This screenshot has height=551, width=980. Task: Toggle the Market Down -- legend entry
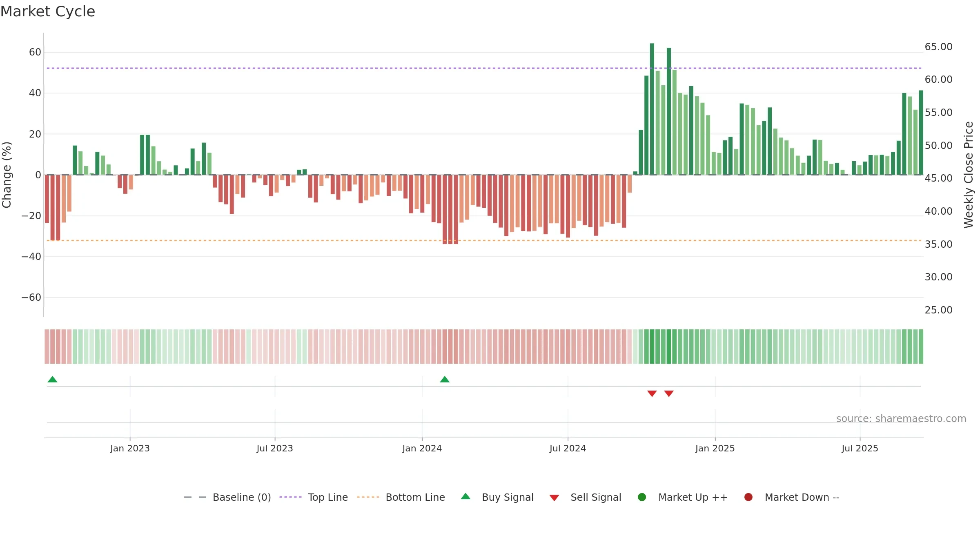792,497
